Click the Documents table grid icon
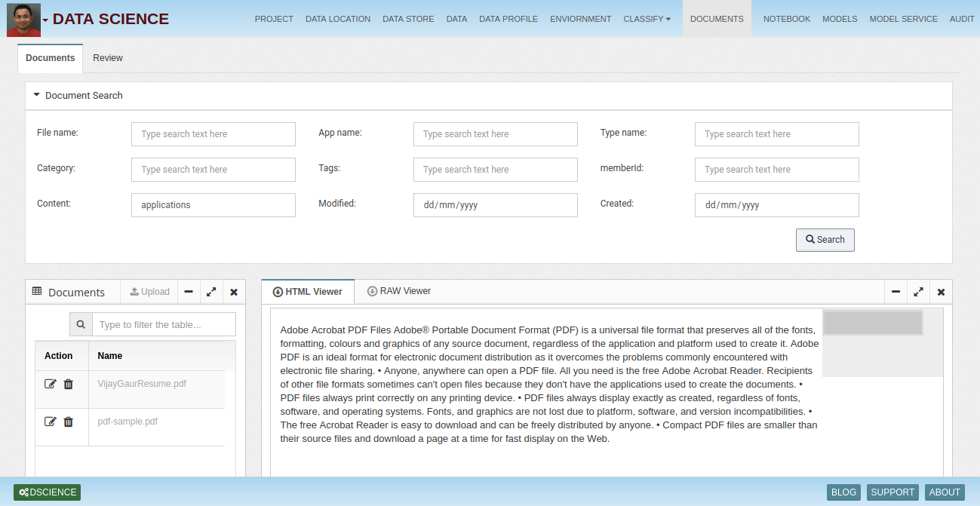This screenshot has width=980, height=506. tap(37, 291)
